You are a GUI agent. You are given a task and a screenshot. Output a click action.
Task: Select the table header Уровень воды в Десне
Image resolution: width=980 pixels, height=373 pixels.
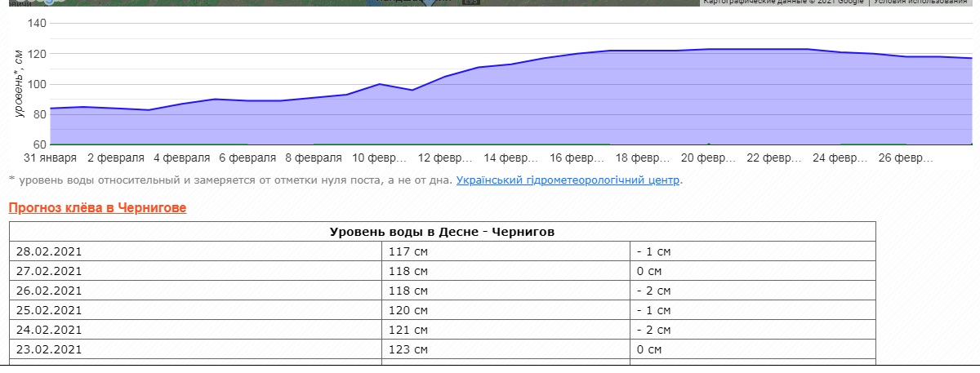(442, 232)
